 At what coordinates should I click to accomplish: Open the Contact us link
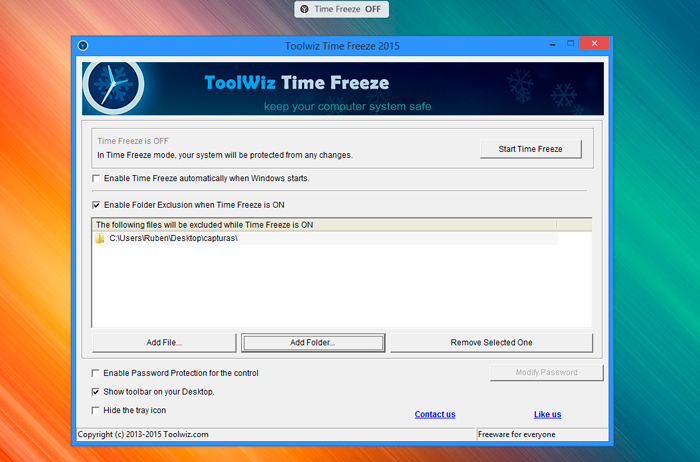435,414
